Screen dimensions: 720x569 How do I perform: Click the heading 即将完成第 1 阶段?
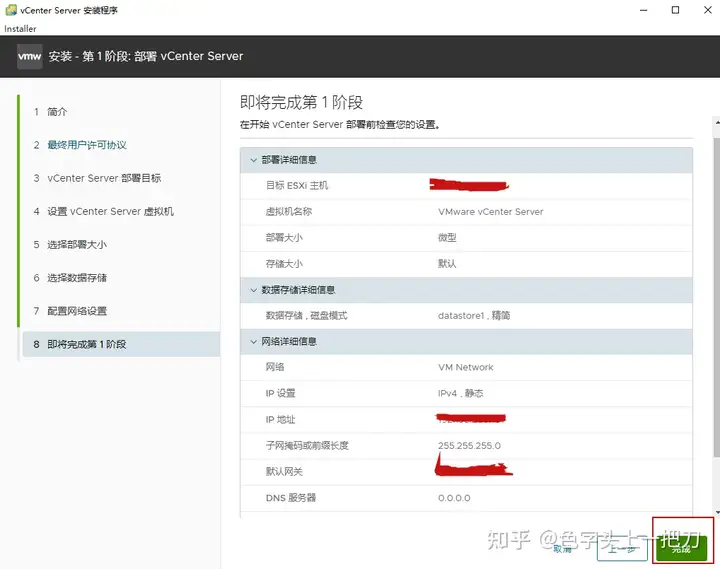click(301, 102)
